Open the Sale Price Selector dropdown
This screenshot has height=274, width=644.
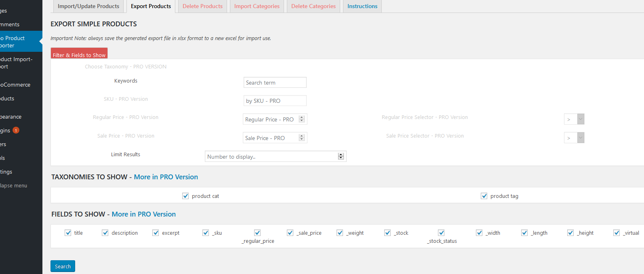coord(574,138)
